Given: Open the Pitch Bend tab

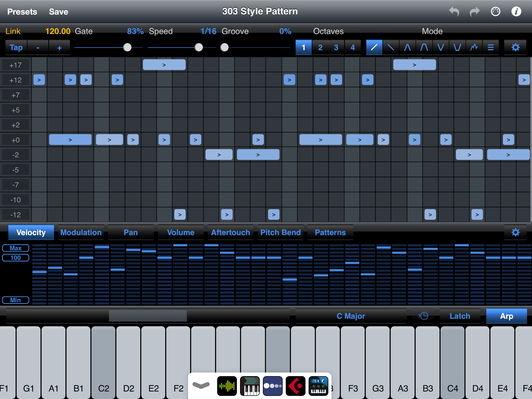Looking at the screenshot, I should point(281,232).
